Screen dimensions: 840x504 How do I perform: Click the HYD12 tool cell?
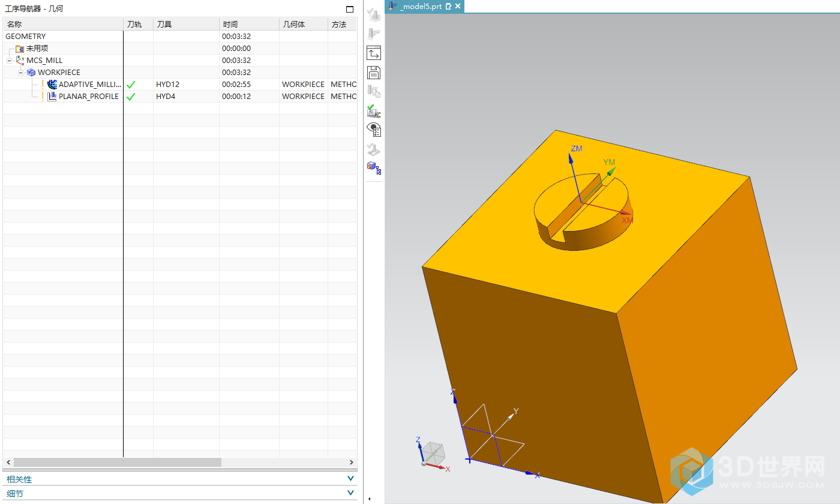pos(186,85)
